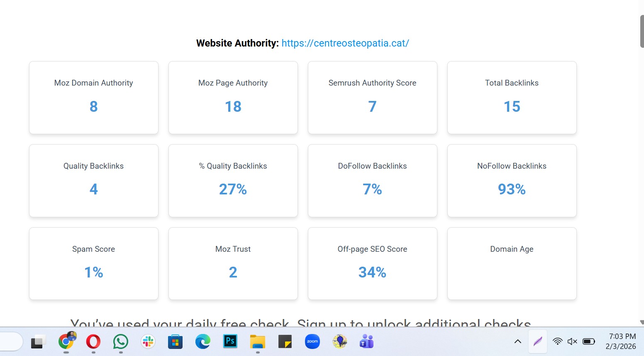Open Photoshop from the taskbar
Screen dimensions: 644x356
230,341
